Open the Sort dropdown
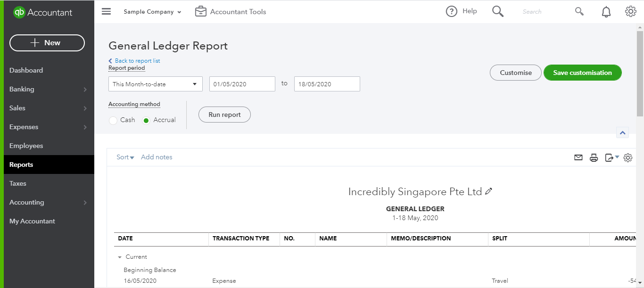This screenshot has height=288, width=644. pos(125,157)
